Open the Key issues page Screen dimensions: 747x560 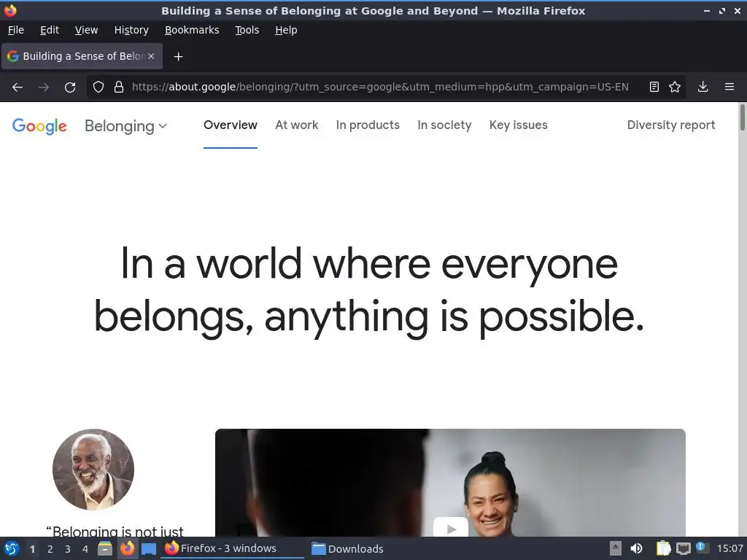coord(519,125)
